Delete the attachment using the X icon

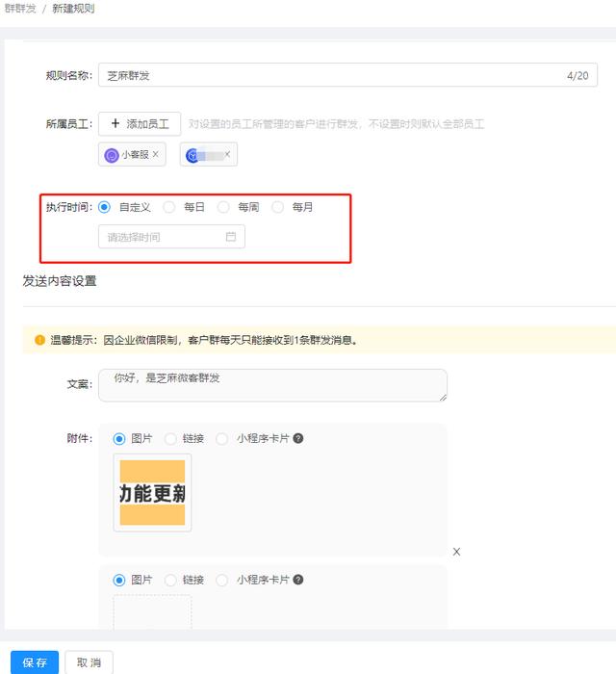tap(456, 552)
